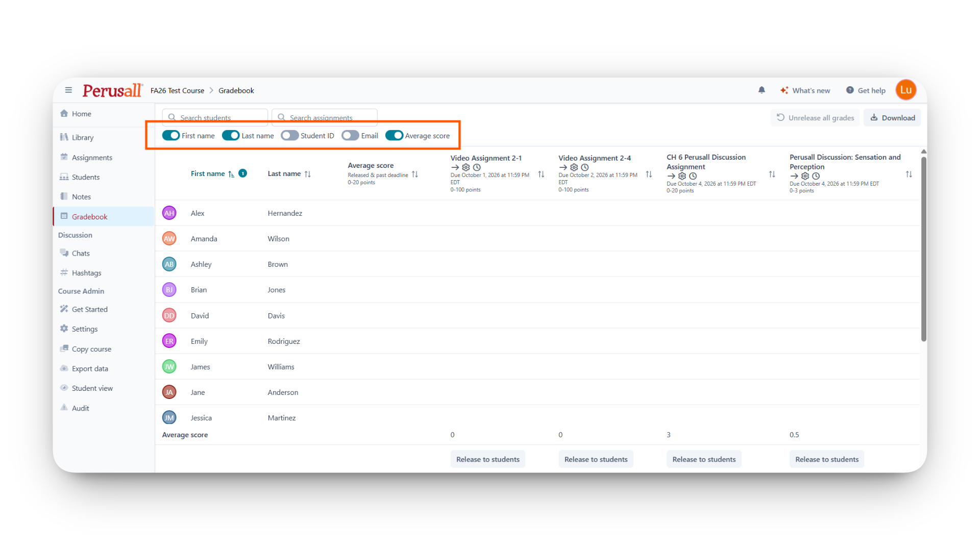This screenshot has width=980, height=551.
Task: Enable the Student ID column switch
Action: [290, 135]
